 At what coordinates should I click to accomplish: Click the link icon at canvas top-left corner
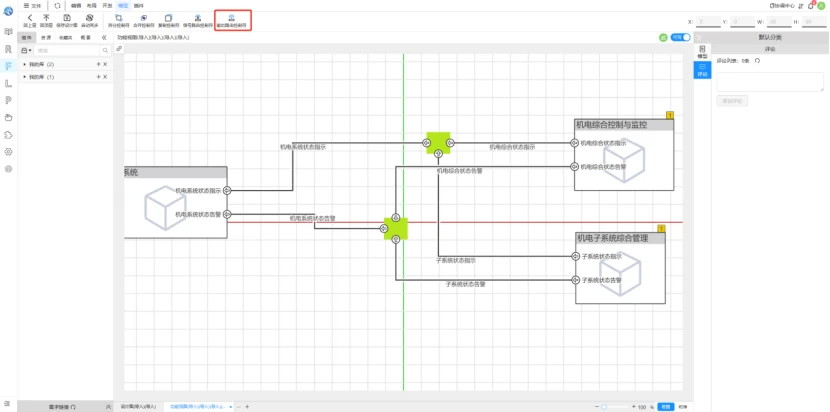click(119, 49)
